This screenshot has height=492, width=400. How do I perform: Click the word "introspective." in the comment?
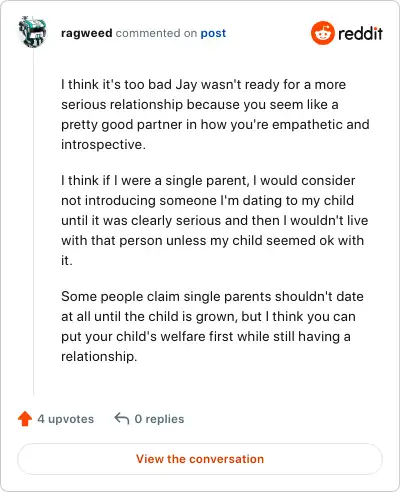[103, 145]
